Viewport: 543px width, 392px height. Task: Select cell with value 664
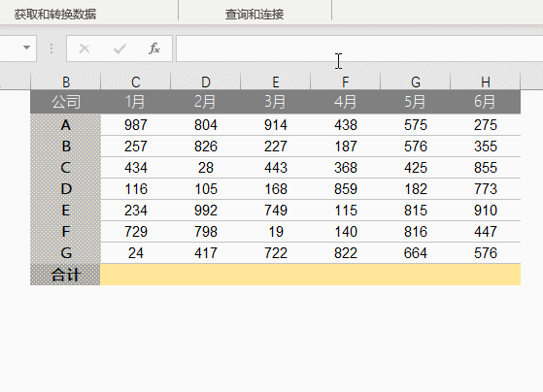416,253
